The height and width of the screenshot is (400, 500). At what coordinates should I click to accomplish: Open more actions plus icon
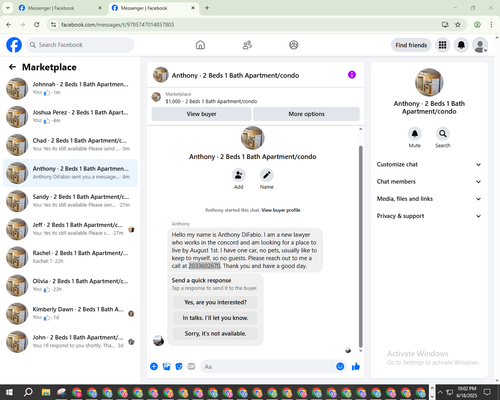click(x=154, y=367)
